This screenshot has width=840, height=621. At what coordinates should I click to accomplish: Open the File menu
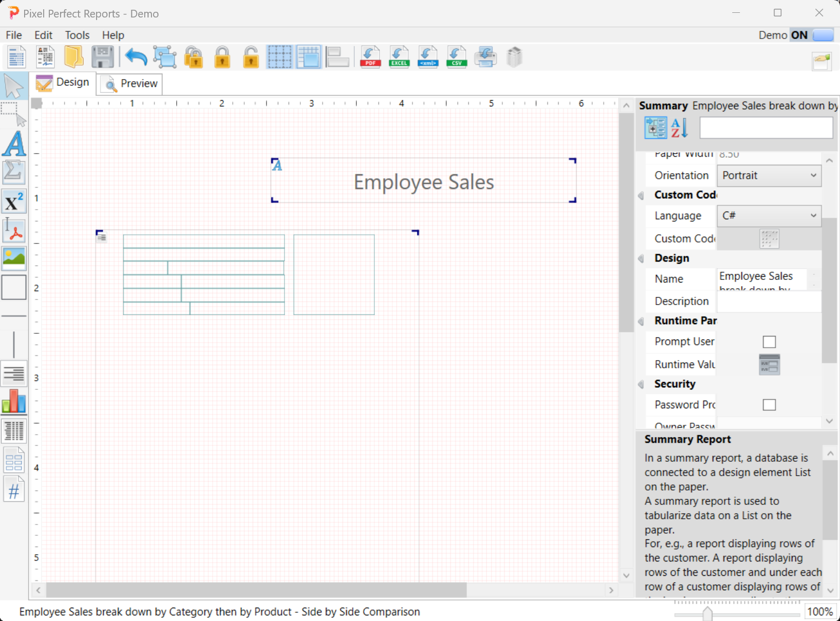(14, 35)
